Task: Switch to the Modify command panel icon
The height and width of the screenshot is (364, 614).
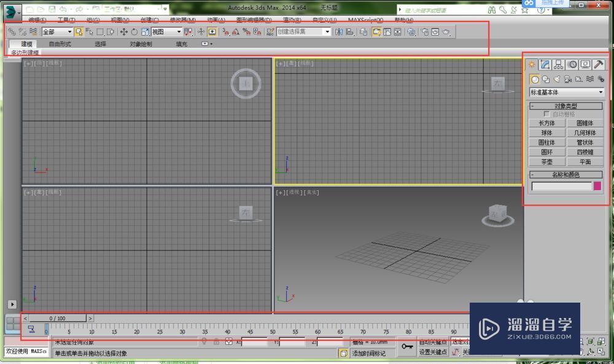Action: (545, 64)
